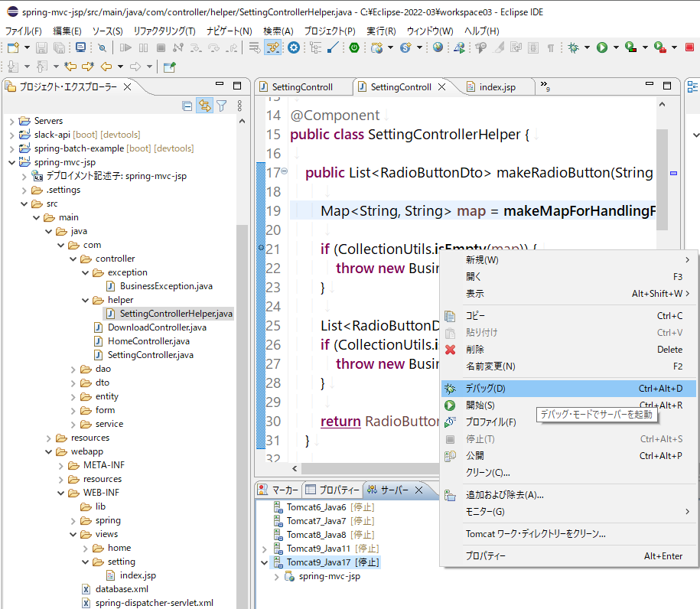Switch to the index.jsp editor tab
Screen dimensions: 700x609
[497, 87]
